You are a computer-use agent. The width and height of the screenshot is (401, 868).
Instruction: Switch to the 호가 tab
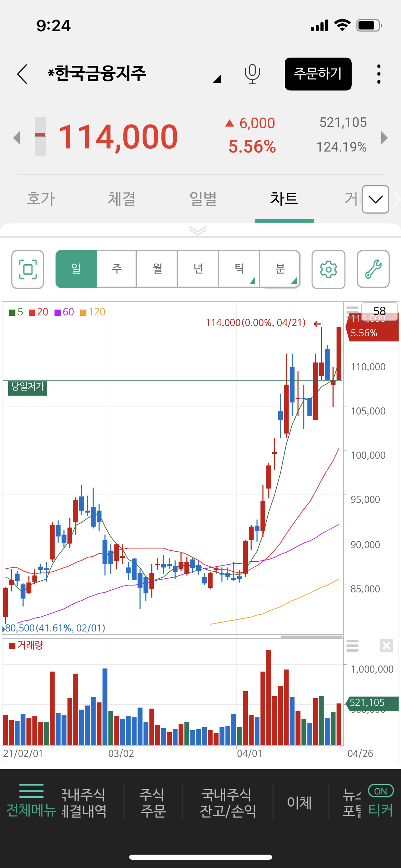tap(41, 199)
